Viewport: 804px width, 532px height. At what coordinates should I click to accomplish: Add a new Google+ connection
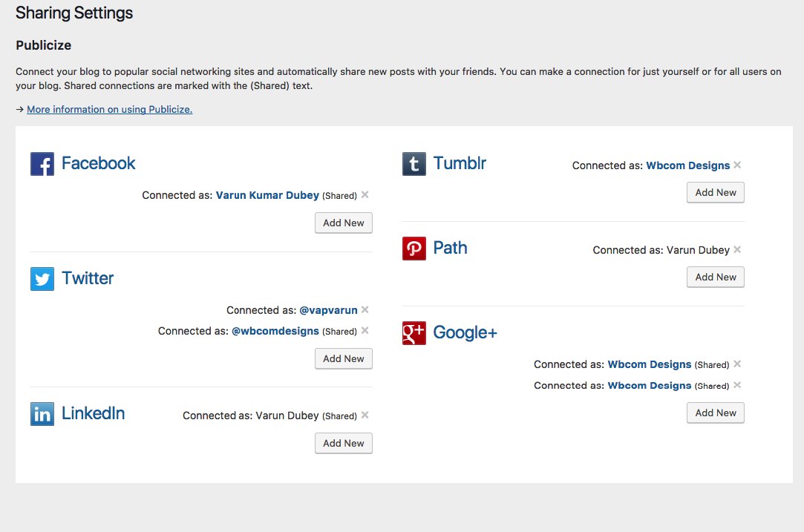point(716,413)
